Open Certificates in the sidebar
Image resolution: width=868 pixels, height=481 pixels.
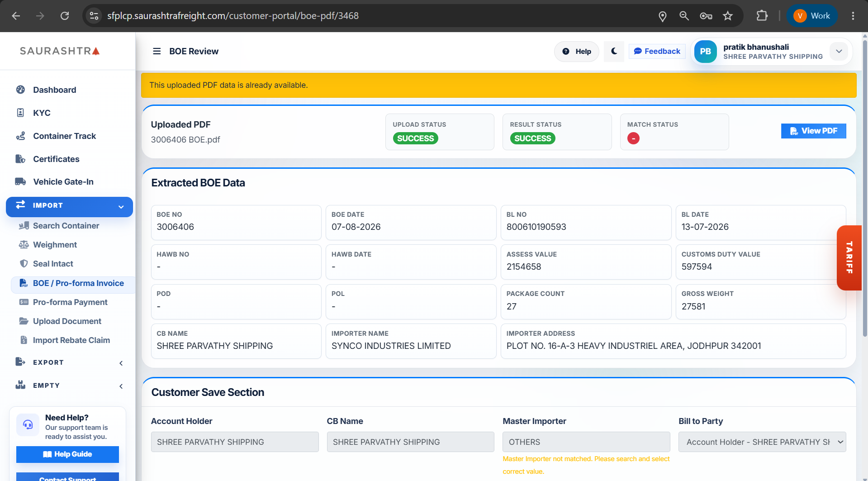[x=56, y=159]
